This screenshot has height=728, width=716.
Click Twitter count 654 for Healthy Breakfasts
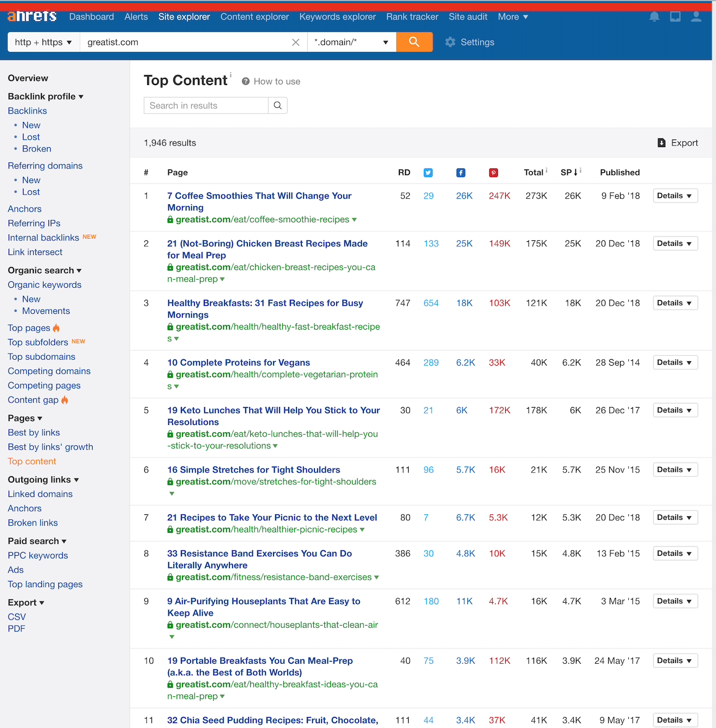click(x=431, y=304)
